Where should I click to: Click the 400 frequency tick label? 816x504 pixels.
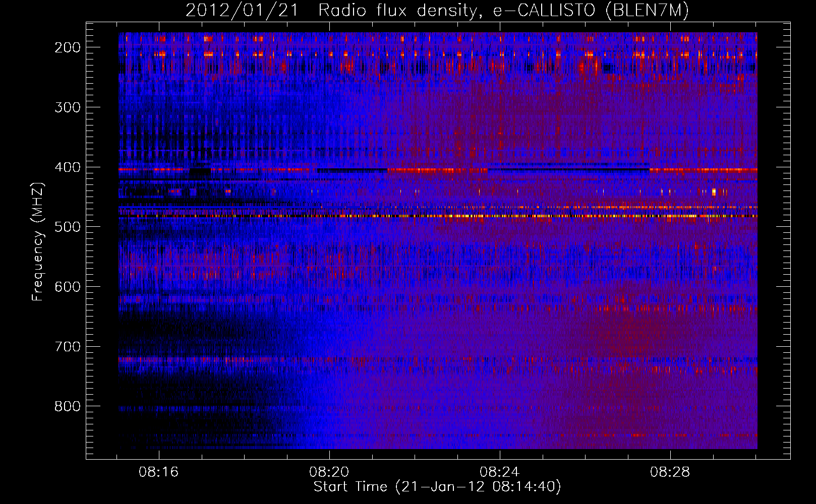coord(68,167)
